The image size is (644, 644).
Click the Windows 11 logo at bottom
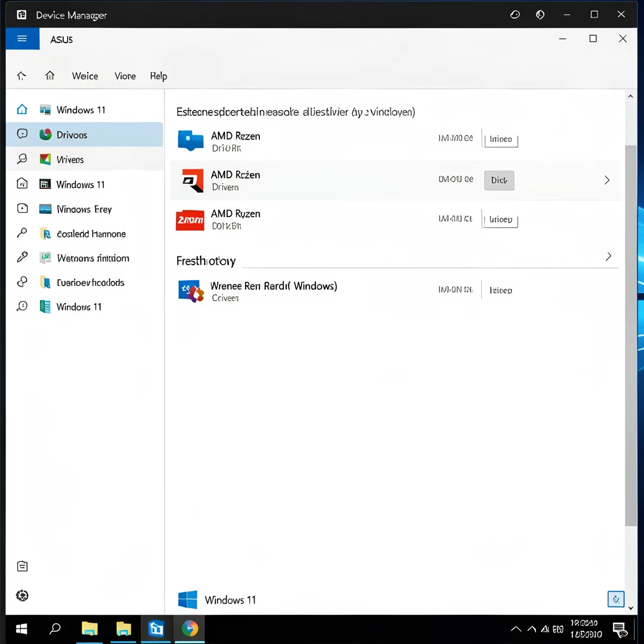[188, 600]
